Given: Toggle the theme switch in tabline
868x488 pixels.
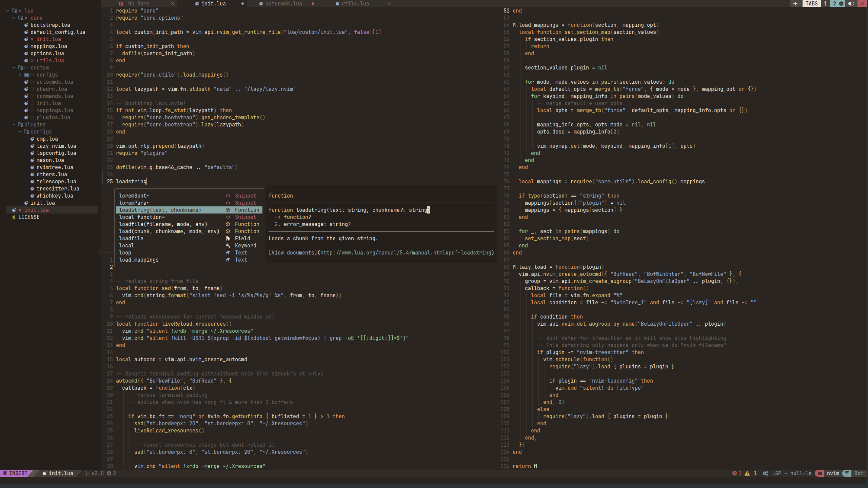Looking at the screenshot, I should coord(851,3).
